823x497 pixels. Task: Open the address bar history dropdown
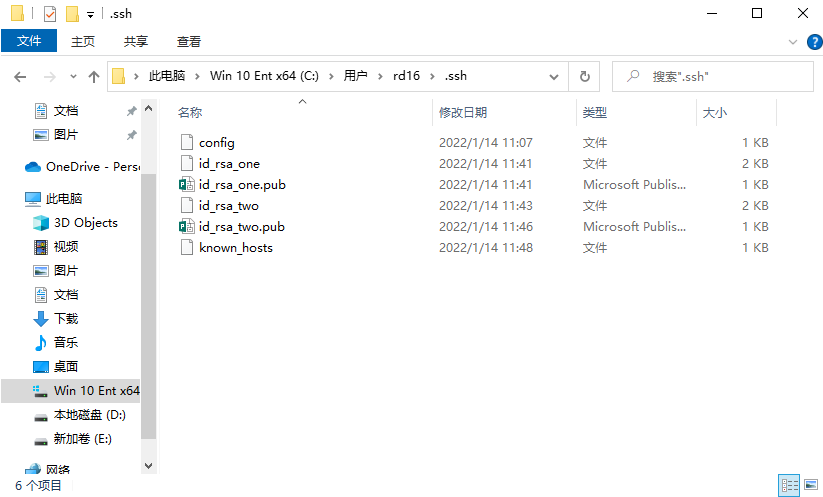pos(553,77)
